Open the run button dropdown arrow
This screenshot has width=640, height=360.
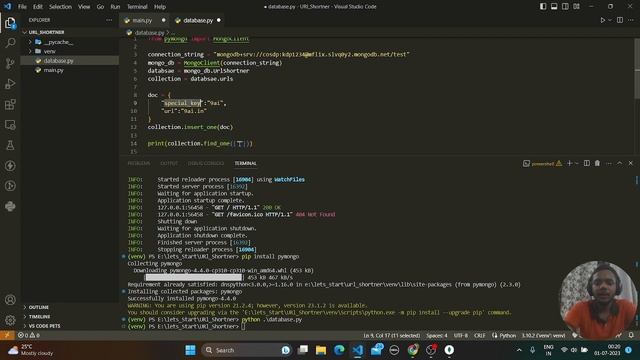(x=610, y=20)
